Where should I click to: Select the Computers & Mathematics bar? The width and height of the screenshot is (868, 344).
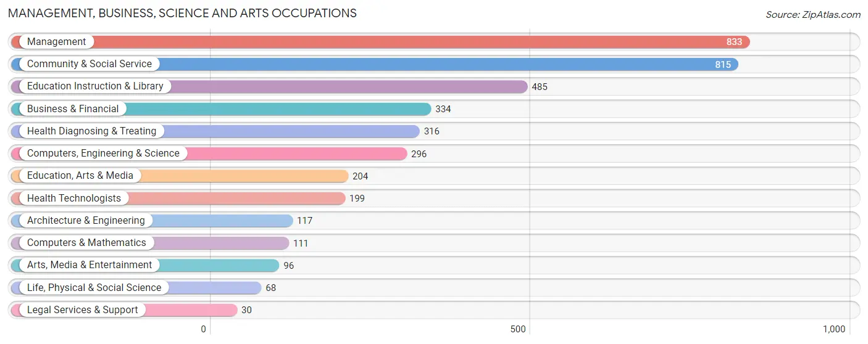click(x=150, y=243)
